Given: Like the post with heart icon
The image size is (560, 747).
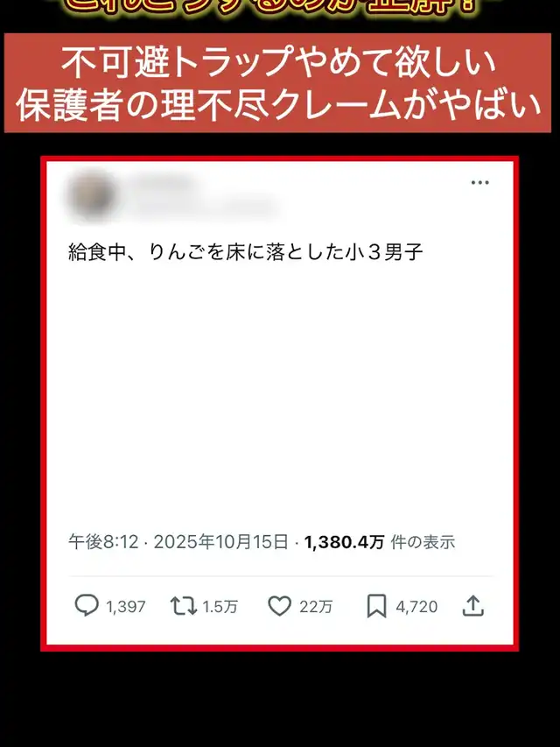Looking at the screenshot, I should coord(279,606).
